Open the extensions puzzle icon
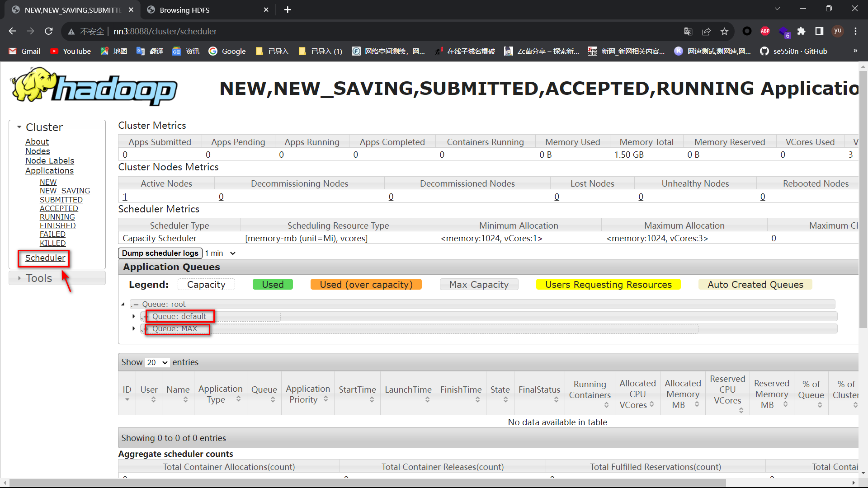Image resolution: width=868 pixels, height=488 pixels. [801, 31]
